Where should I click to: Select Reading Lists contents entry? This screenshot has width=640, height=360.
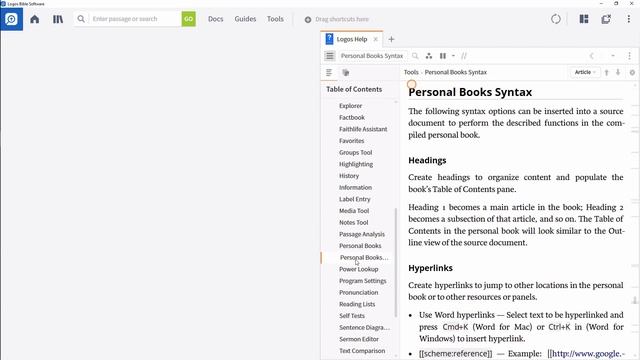357,304
